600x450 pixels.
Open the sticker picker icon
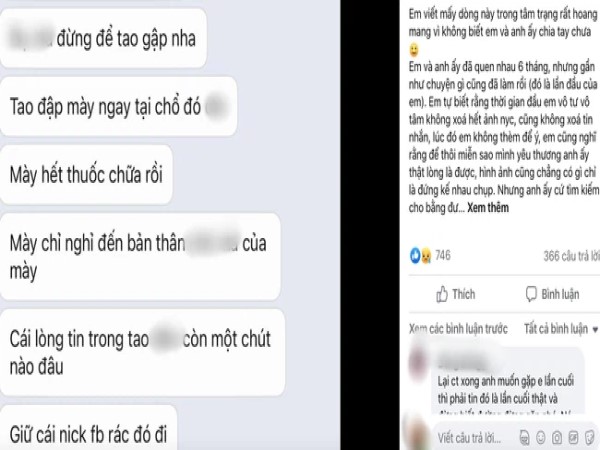click(590, 437)
